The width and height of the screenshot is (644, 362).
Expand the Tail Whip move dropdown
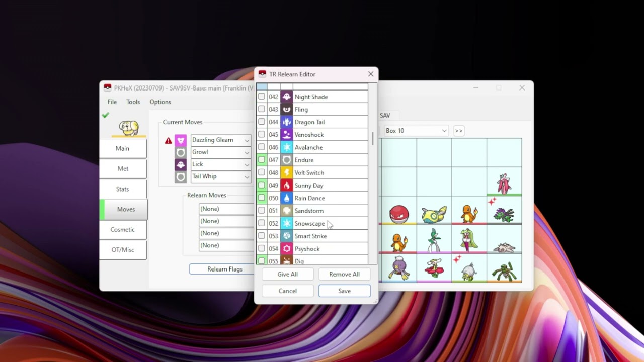click(x=247, y=176)
